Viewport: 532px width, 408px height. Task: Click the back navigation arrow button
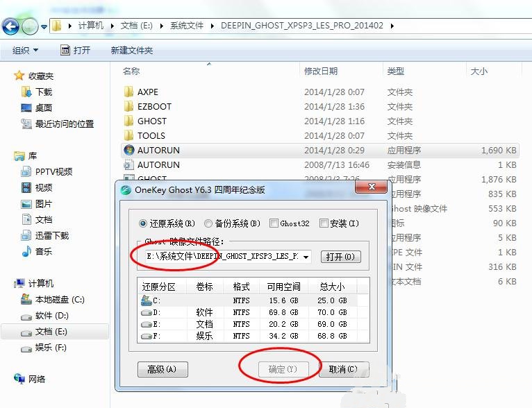pyautogui.click(x=10, y=26)
